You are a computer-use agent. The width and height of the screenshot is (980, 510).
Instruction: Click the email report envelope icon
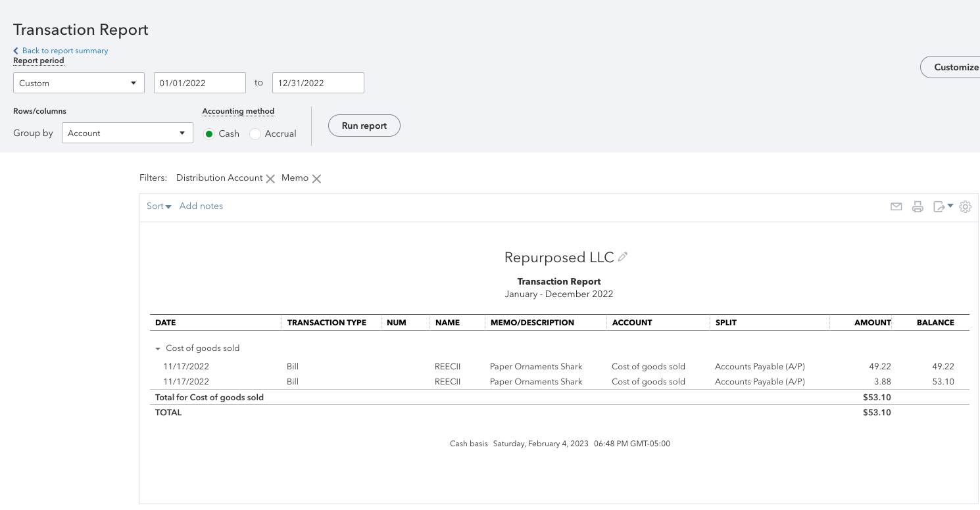pos(896,206)
